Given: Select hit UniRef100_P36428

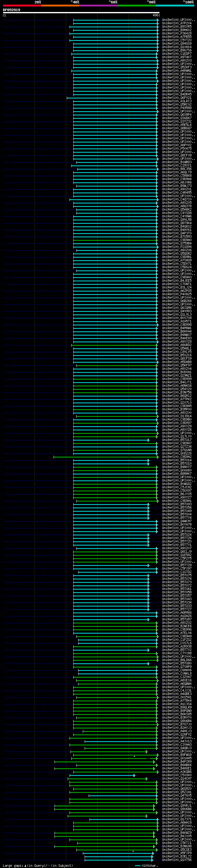Looking at the screenshot, I should [177, 33].
